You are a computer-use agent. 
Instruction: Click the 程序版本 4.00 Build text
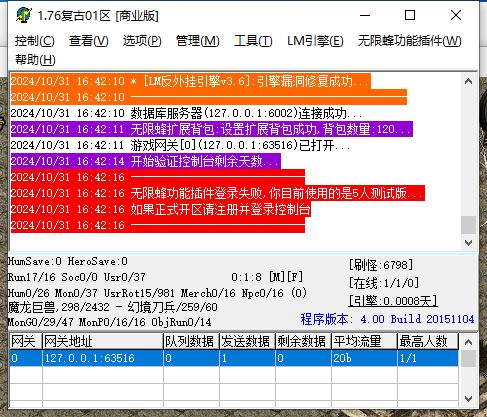point(387,319)
